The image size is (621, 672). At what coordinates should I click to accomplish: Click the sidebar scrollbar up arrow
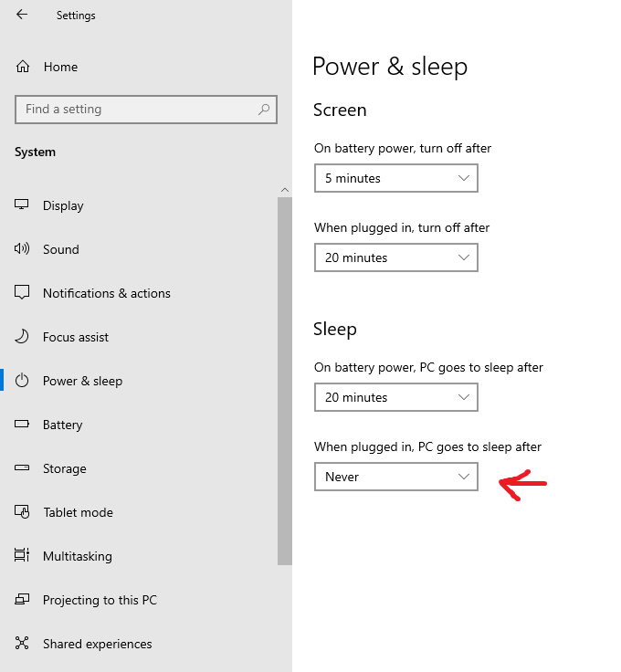click(x=284, y=190)
